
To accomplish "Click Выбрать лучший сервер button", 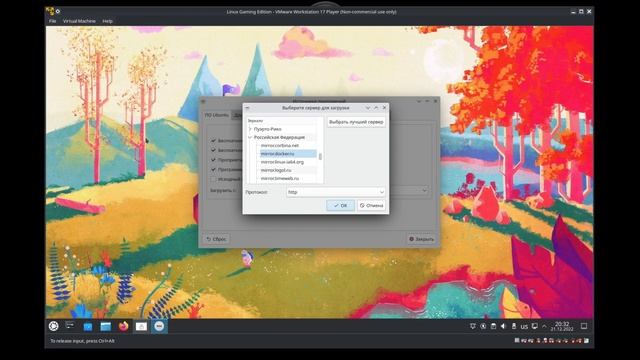I will (356, 122).
